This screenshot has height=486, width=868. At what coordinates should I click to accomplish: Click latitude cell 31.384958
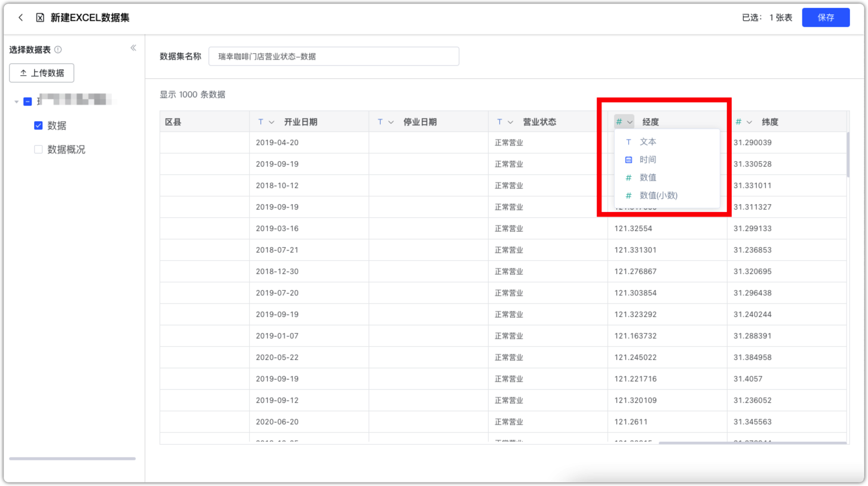tap(787, 358)
